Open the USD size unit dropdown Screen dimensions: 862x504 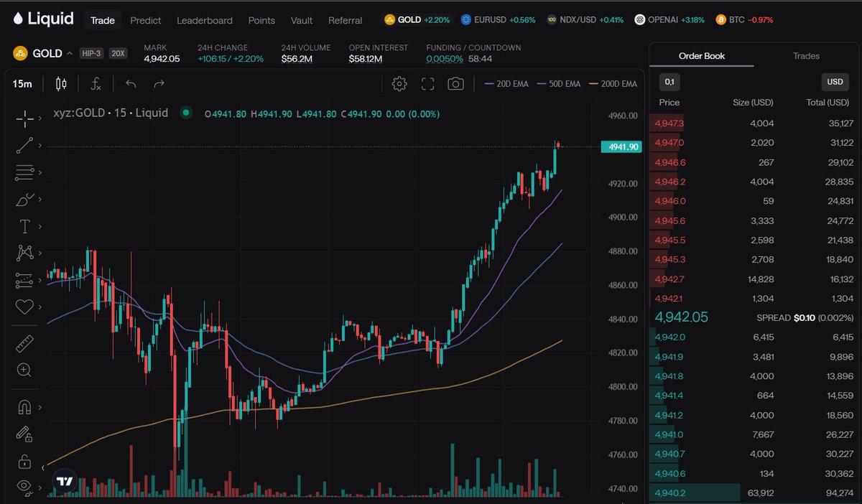[835, 82]
